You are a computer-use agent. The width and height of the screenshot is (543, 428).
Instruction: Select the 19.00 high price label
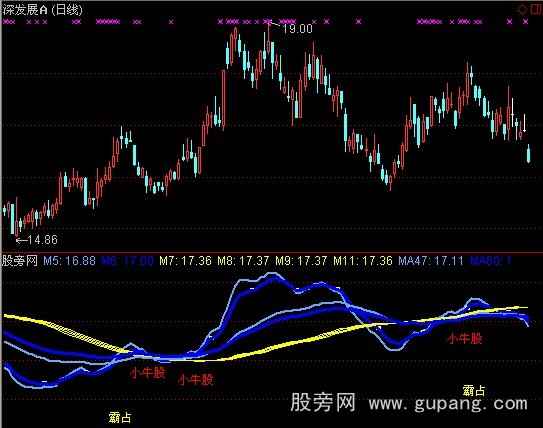point(297,29)
